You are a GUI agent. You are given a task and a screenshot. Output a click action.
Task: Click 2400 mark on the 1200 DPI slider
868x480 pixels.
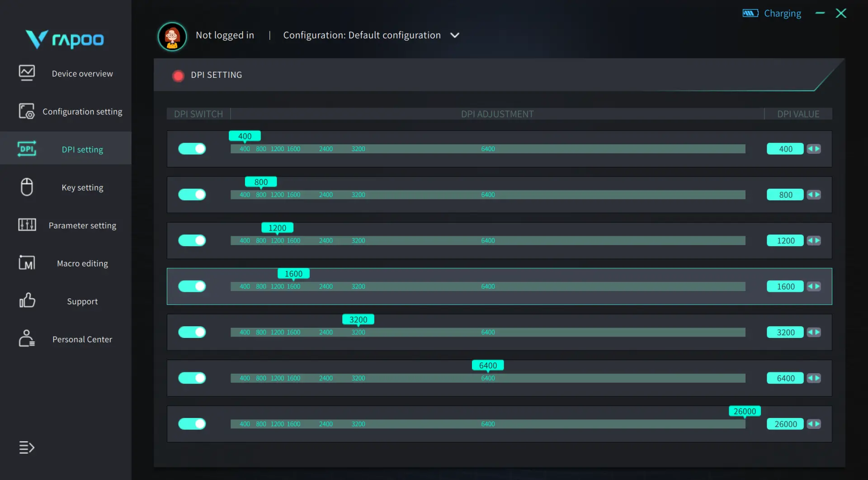[x=325, y=241]
